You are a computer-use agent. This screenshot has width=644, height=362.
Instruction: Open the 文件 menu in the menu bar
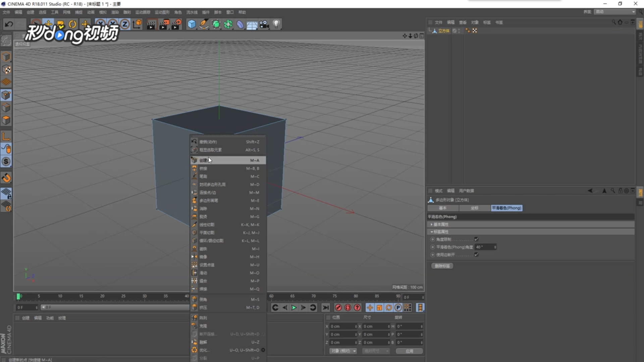click(6, 12)
